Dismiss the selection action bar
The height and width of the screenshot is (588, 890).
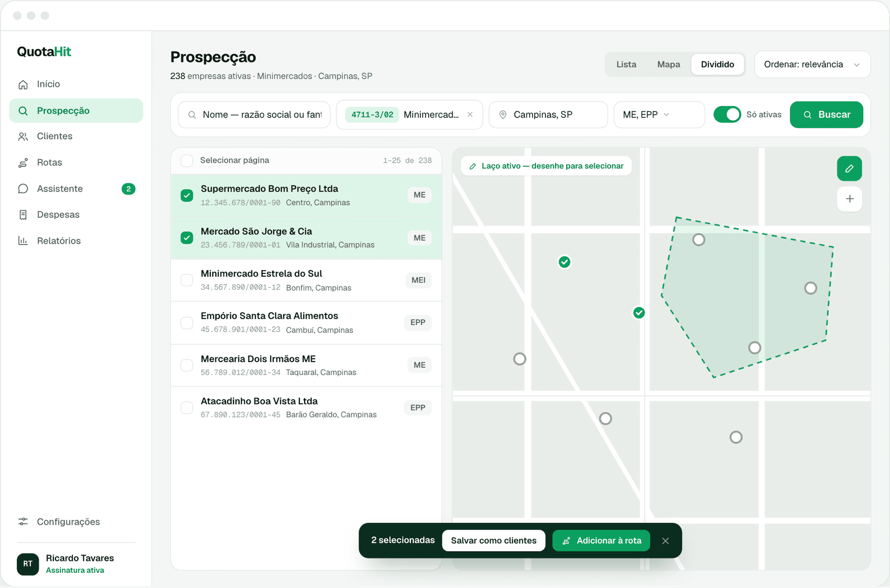pos(666,541)
